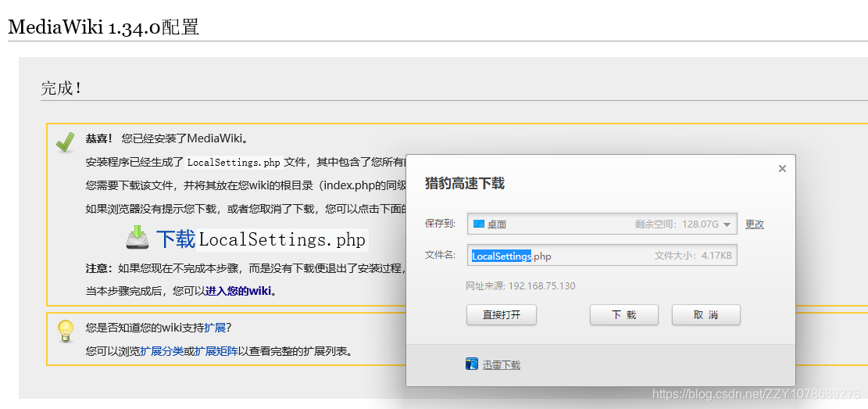This screenshot has width=868, height=409.
Task: Click the 直接打开 button
Action: [502, 315]
